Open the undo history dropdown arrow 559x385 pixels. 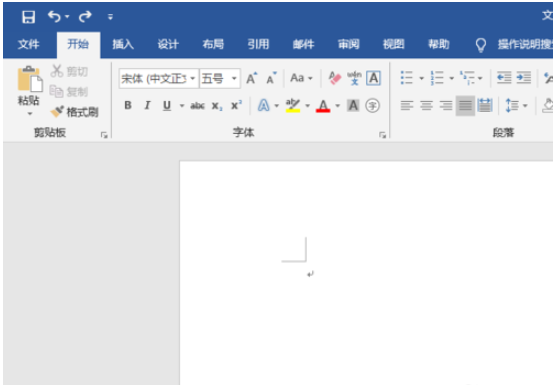(67, 16)
